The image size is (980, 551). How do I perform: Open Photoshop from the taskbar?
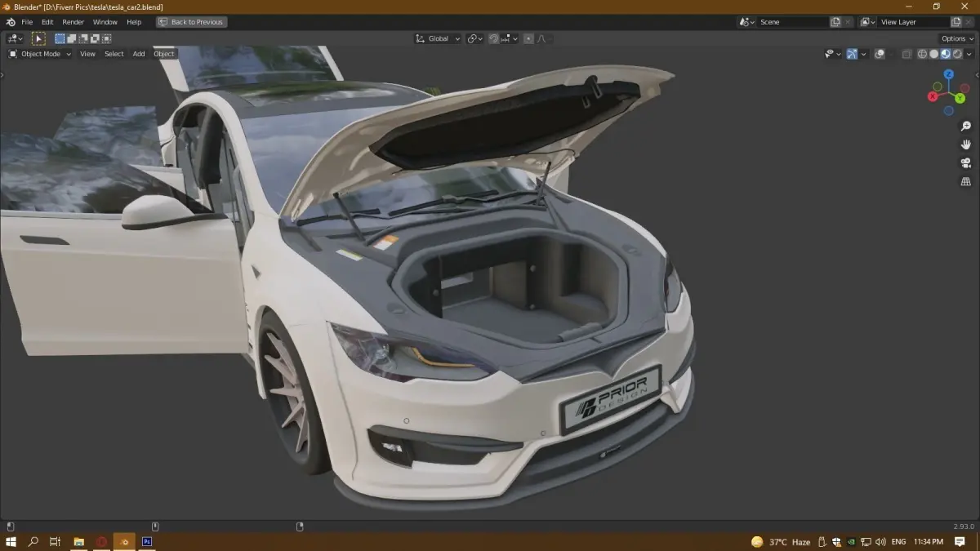coord(147,541)
